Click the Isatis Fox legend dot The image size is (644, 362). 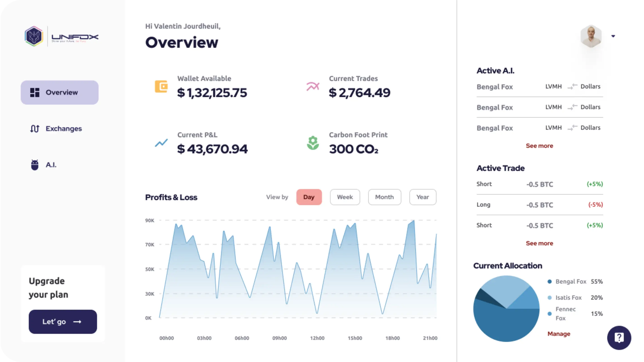(x=550, y=298)
